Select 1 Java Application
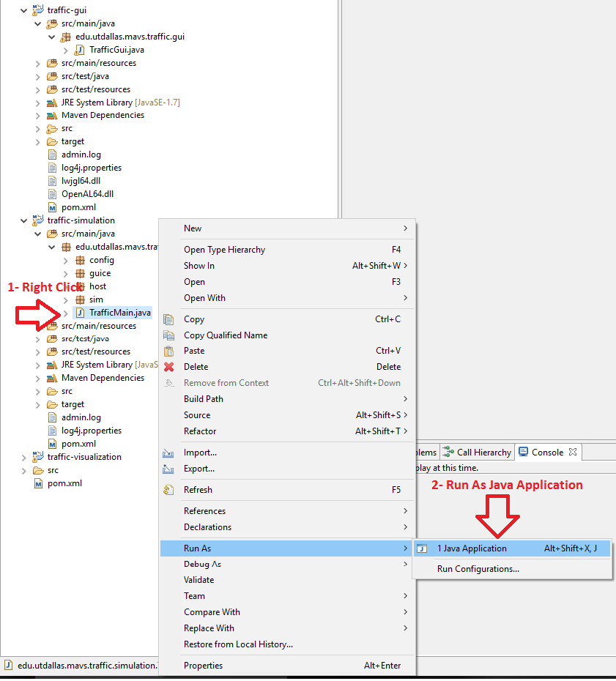The image size is (616, 681). [x=512, y=548]
